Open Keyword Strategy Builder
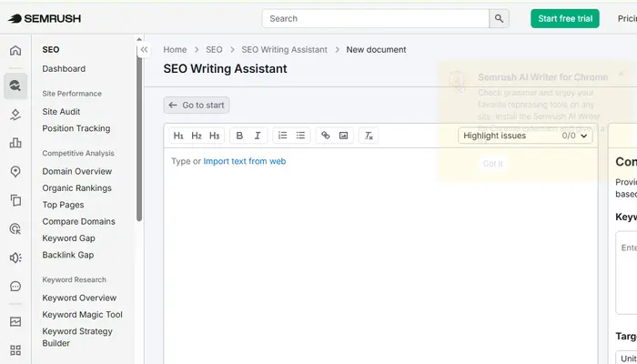This screenshot has height=364, width=637. [77, 338]
